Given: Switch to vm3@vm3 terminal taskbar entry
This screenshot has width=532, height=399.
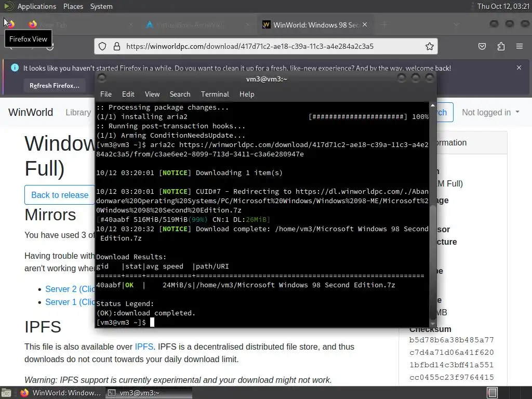Looking at the screenshot, I should pos(149,393).
